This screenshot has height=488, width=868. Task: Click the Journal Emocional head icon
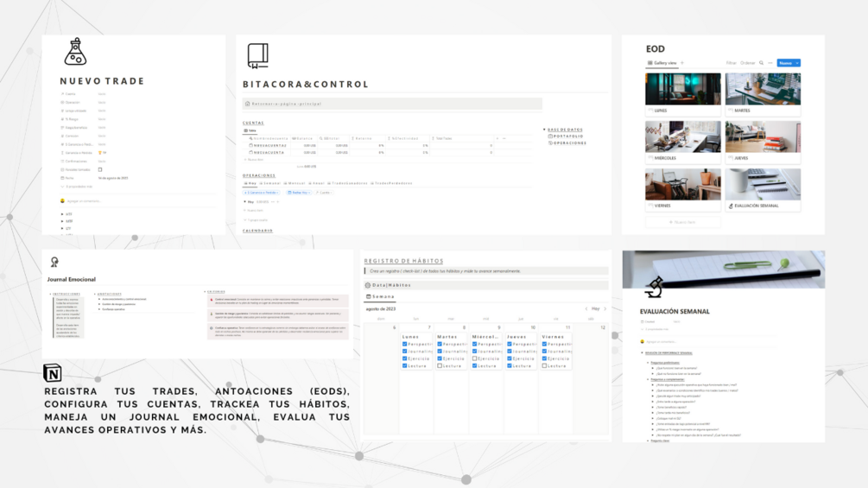54,262
